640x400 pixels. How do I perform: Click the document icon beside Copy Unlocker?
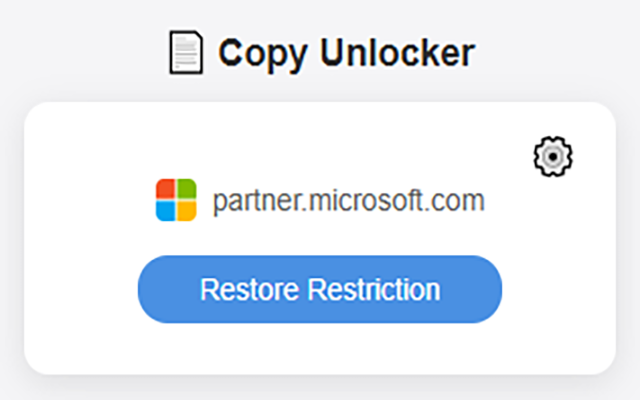[x=185, y=53]
